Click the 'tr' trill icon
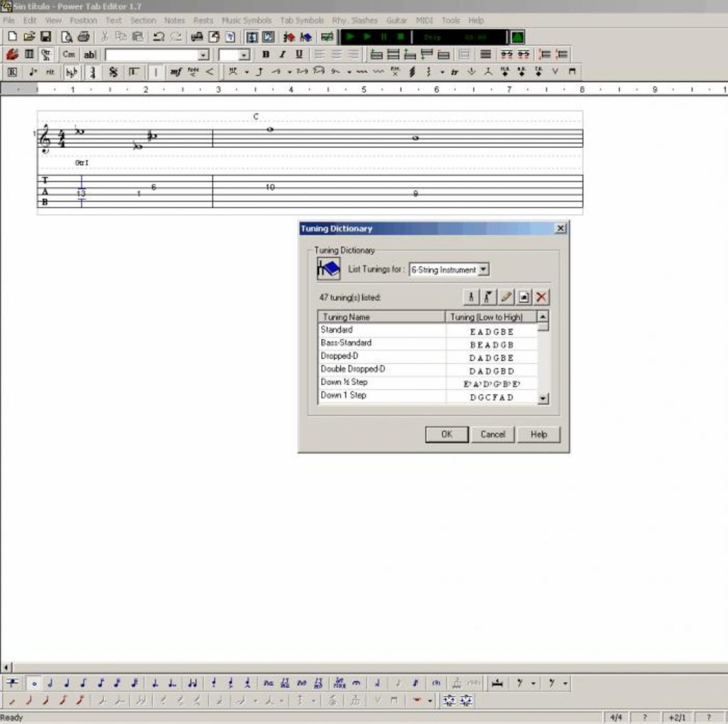Image resolution: width=728 pixels, height=724 pixels. click(455, 71)
